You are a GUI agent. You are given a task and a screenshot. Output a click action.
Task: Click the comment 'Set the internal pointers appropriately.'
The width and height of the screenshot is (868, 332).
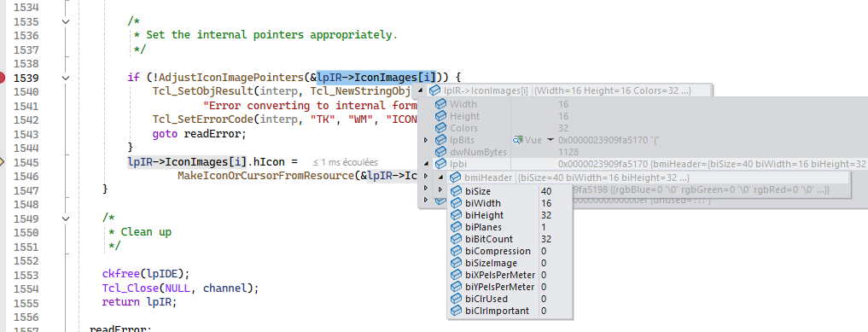click(271, 35)
